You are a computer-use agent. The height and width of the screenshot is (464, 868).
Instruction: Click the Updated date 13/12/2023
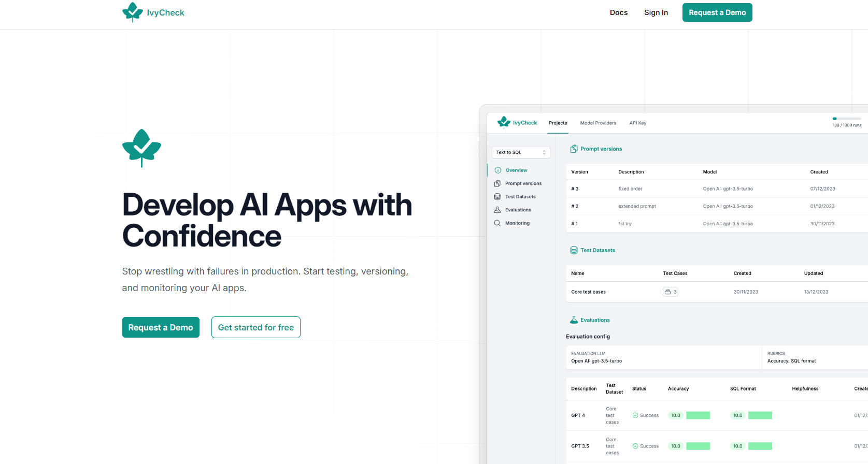tap(816, 292)
